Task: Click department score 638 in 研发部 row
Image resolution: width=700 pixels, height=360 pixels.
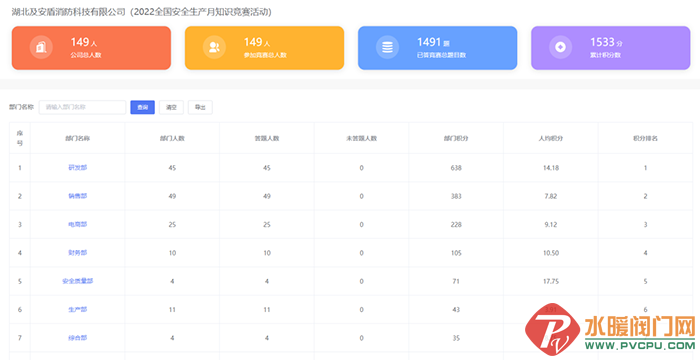Action: [456, 168]
